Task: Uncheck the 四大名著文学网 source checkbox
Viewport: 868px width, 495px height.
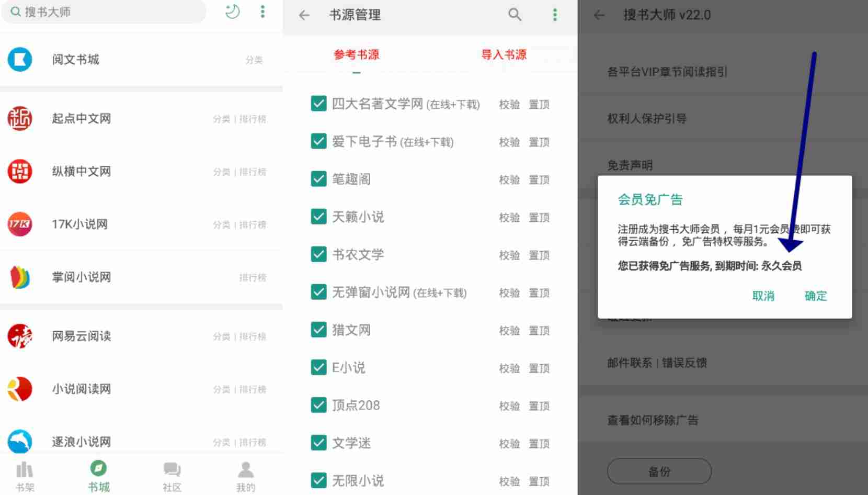Action: coord(318,103)
